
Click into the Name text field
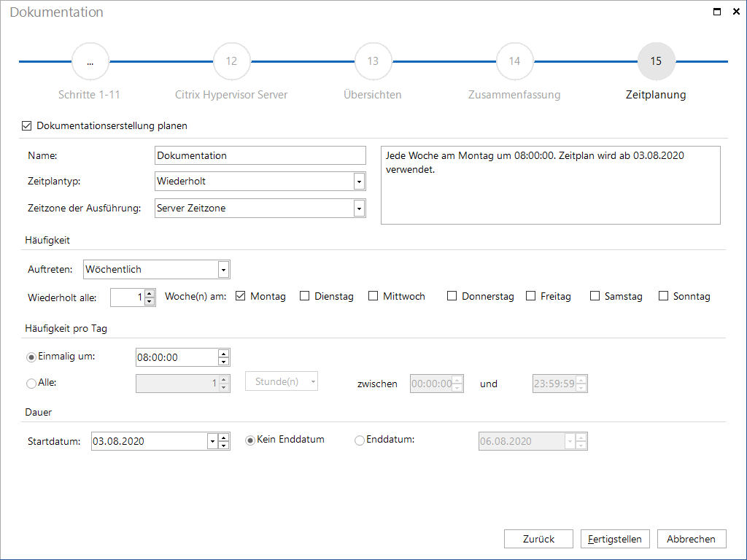260,155
